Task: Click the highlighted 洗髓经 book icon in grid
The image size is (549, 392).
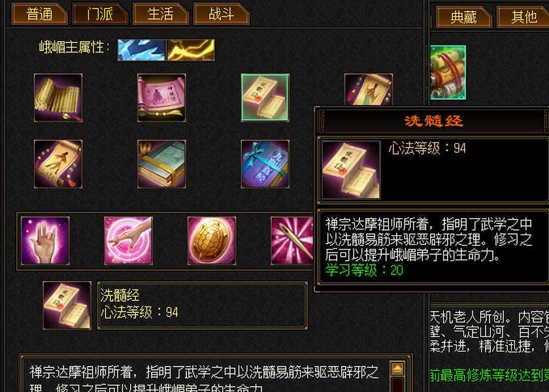Action: pos(265,97)
